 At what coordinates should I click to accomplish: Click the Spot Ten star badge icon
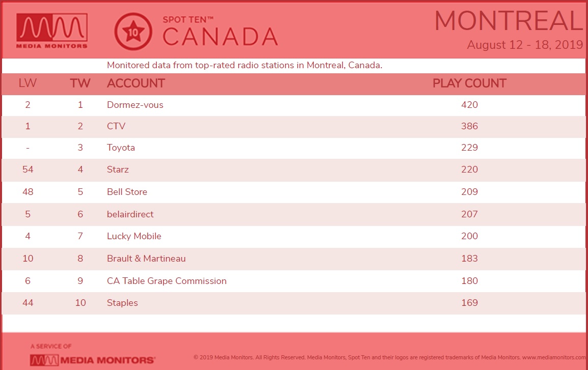[133, 32]
